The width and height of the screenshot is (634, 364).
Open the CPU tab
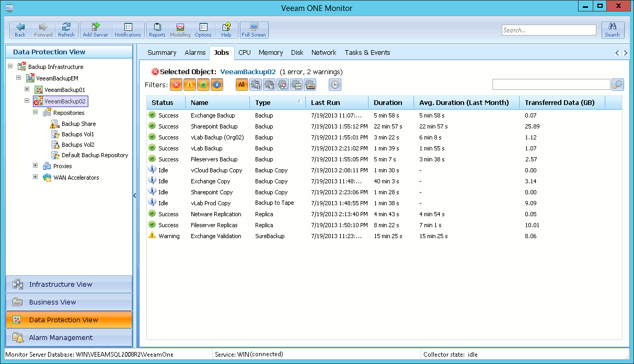[245, 53]
